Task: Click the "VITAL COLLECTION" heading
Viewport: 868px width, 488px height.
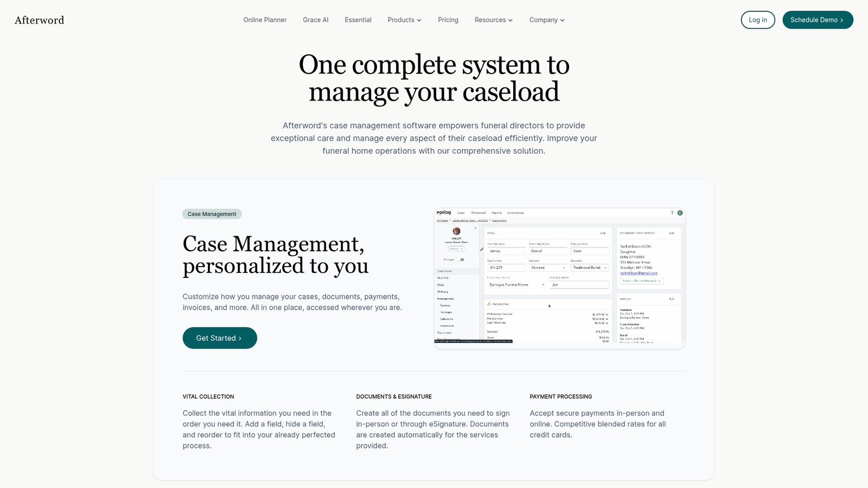Action: click(x=208, y=396)
